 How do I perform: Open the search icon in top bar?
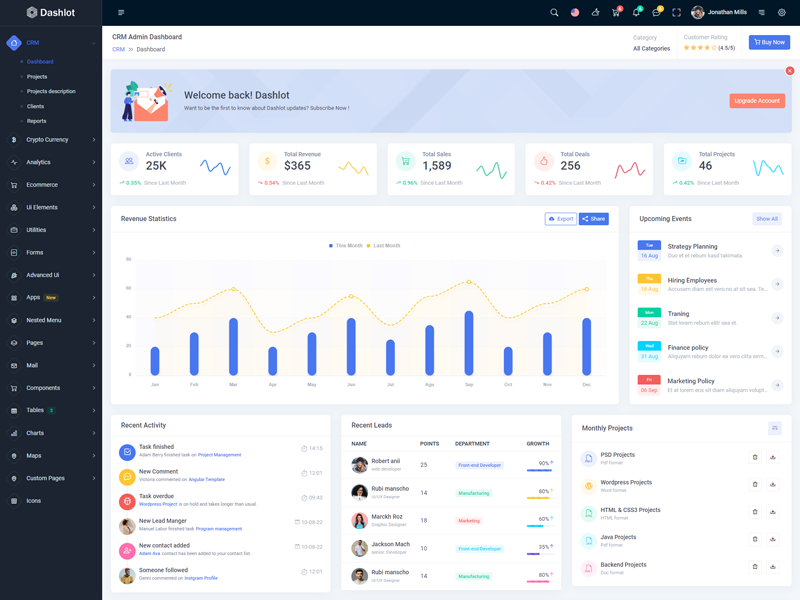tap(554, 13)
